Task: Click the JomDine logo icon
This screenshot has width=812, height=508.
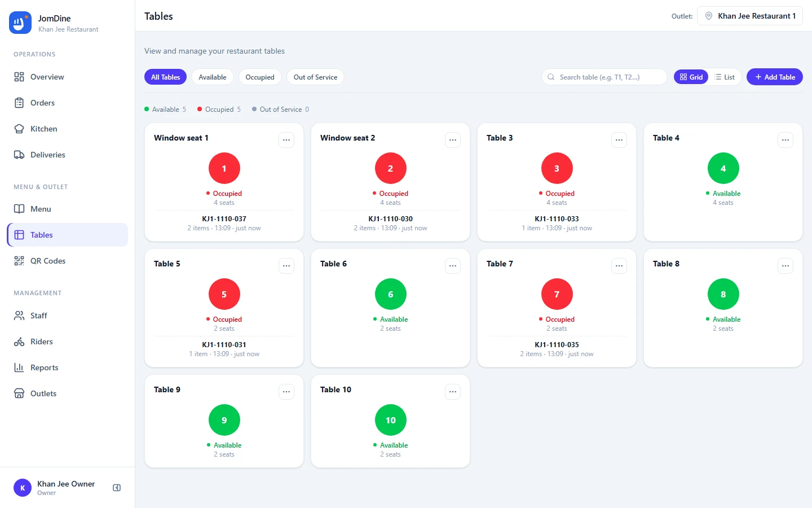Action: pyautogui.click(x=20, y=23)
